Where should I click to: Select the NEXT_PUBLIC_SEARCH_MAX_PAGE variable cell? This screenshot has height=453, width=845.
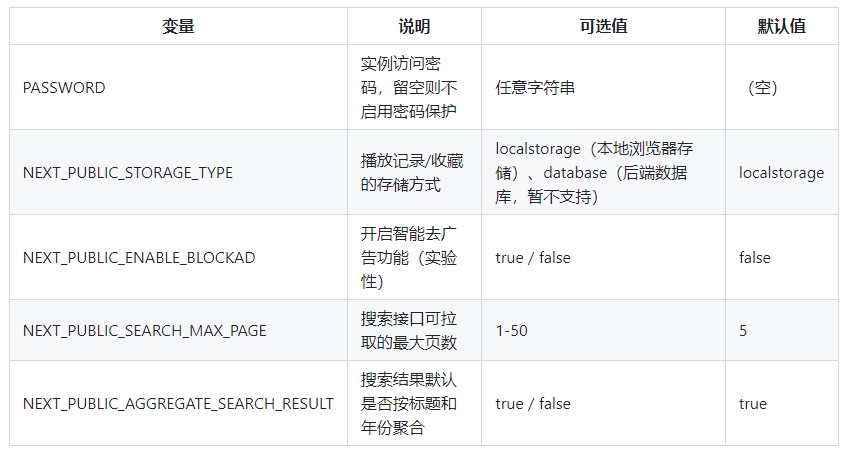145,331
